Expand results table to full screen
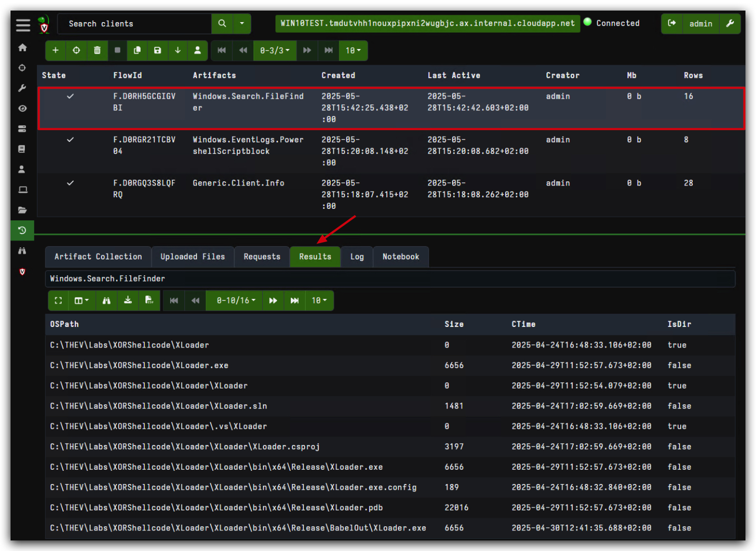Viewport: 756px width, 551px height. [58, 301]
